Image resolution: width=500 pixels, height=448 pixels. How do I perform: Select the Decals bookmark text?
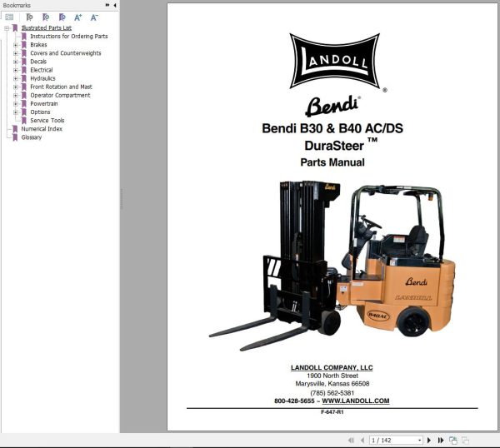pos(38,62)
